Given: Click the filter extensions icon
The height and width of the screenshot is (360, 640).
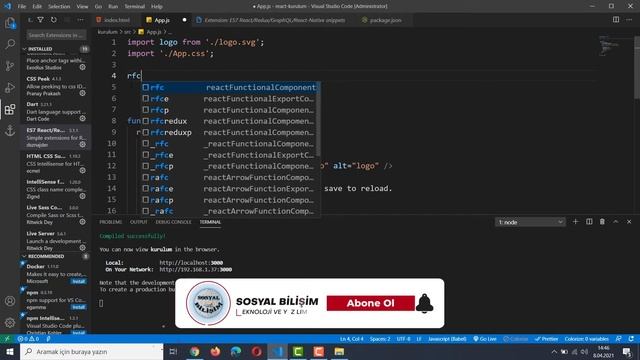Looking at the screenshot, I should tap(41, 20).
